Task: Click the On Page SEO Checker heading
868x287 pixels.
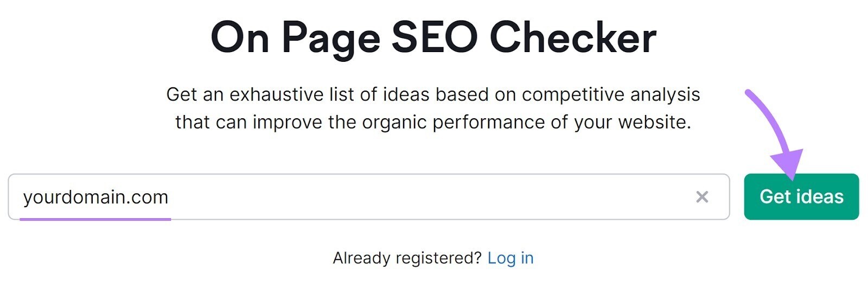Action: click(x=433, y=38)
